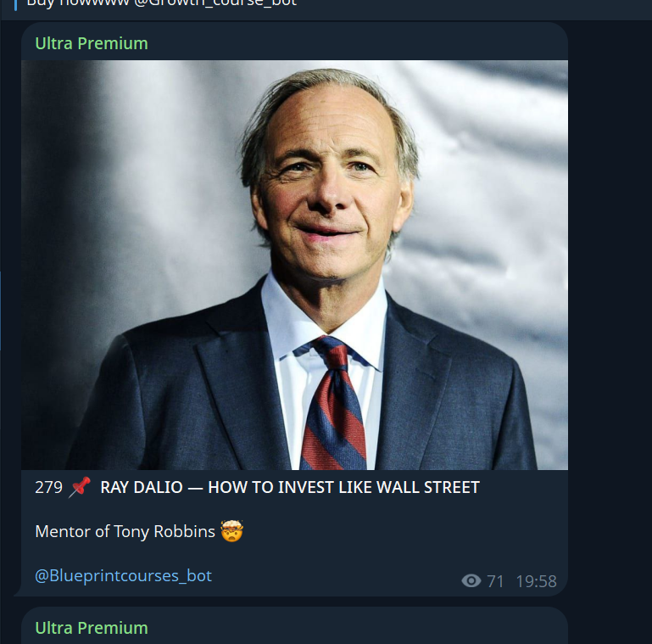Click the views eye icon

point(471,581)
